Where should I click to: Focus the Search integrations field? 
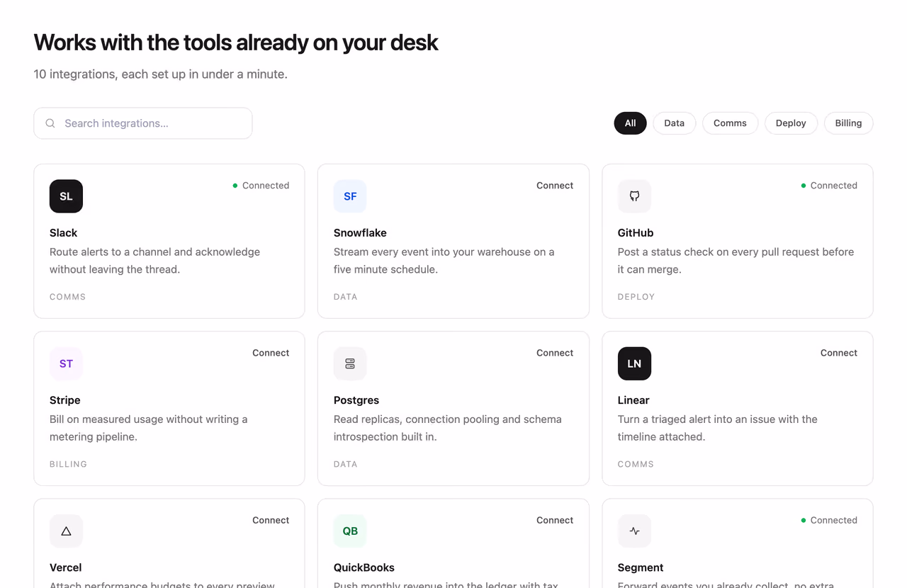pos(143,123)
